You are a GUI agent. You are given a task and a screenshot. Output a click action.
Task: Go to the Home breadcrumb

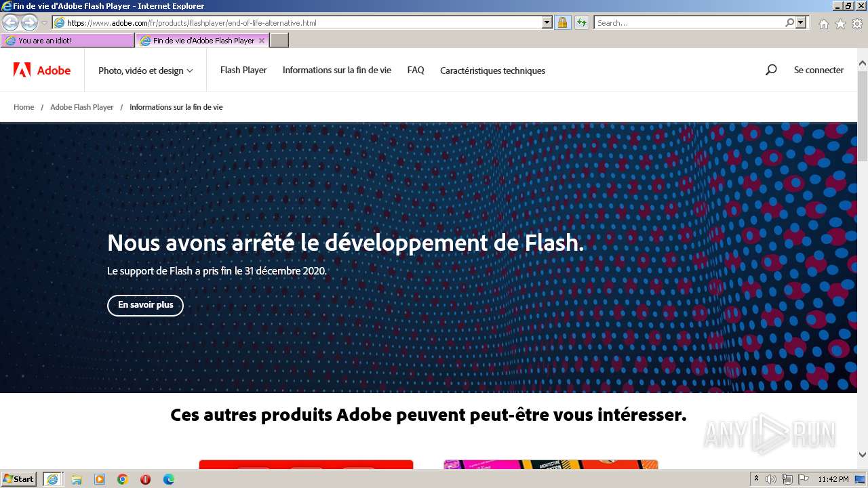click(x=24, y=107)
